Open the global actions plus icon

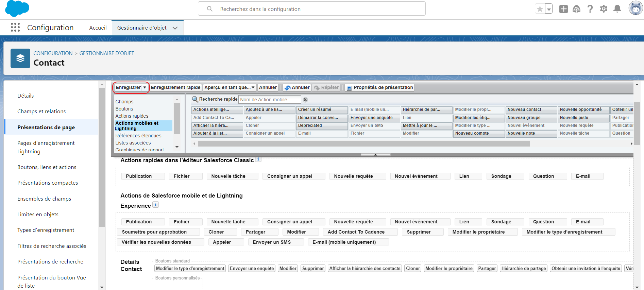[563, 9]
